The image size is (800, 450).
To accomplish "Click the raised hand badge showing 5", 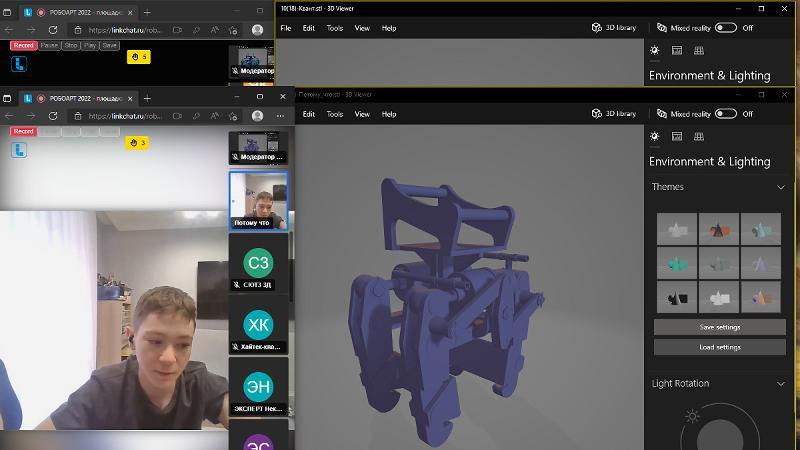I will [x=139, y=57].
